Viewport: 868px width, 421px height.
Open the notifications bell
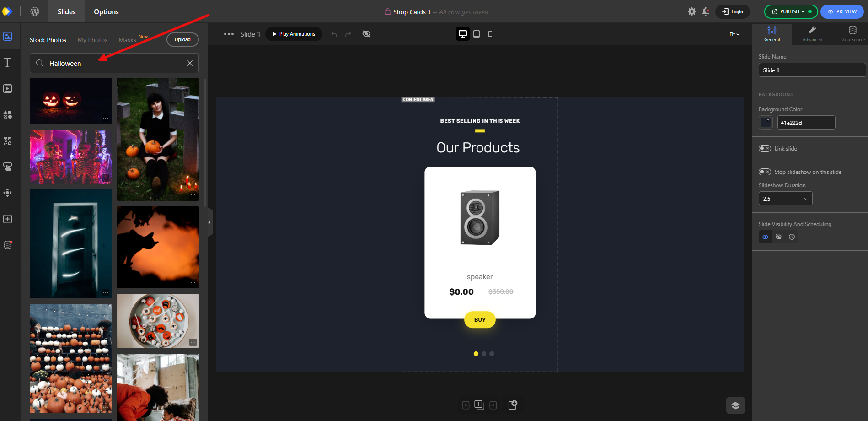(706, 11)
